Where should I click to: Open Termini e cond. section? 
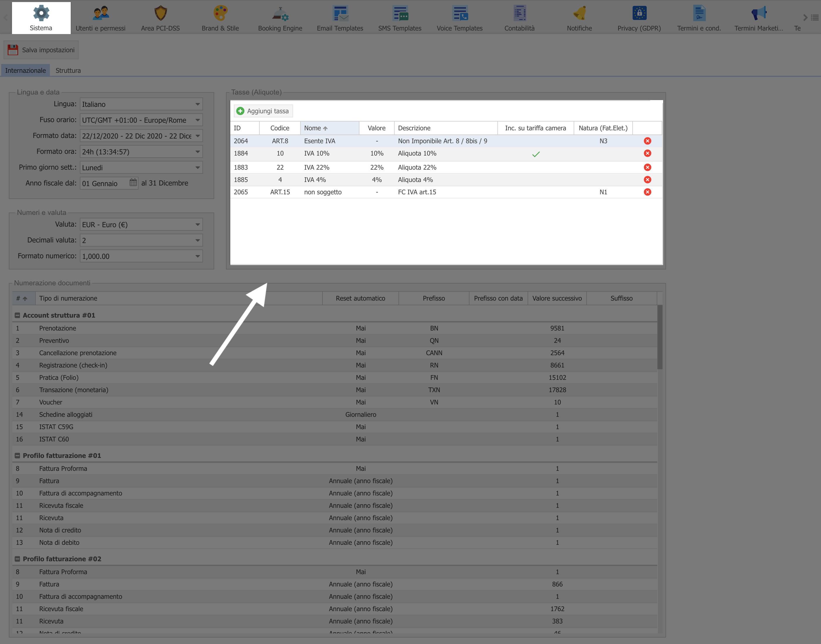pyautogui.click(x=699, y=18)
